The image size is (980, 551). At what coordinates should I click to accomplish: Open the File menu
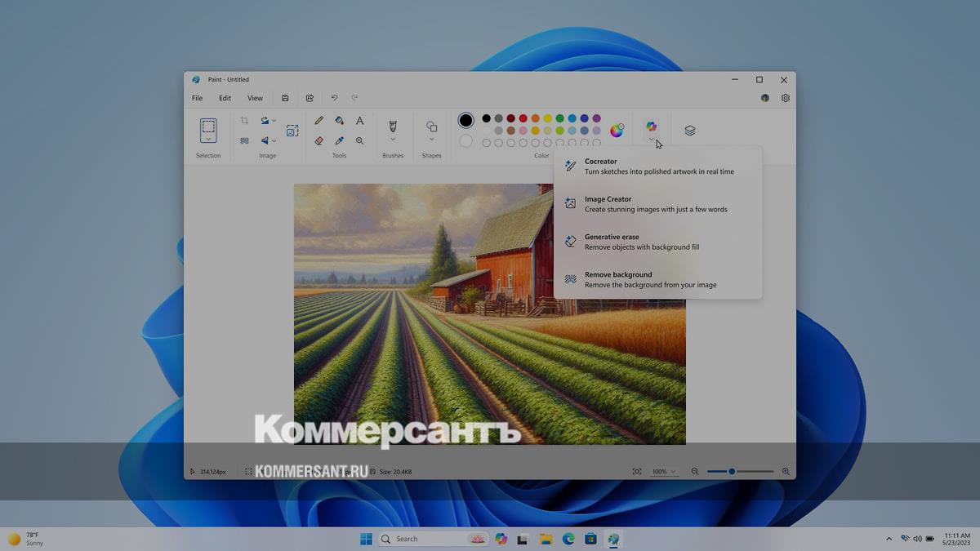click(198, 98)
